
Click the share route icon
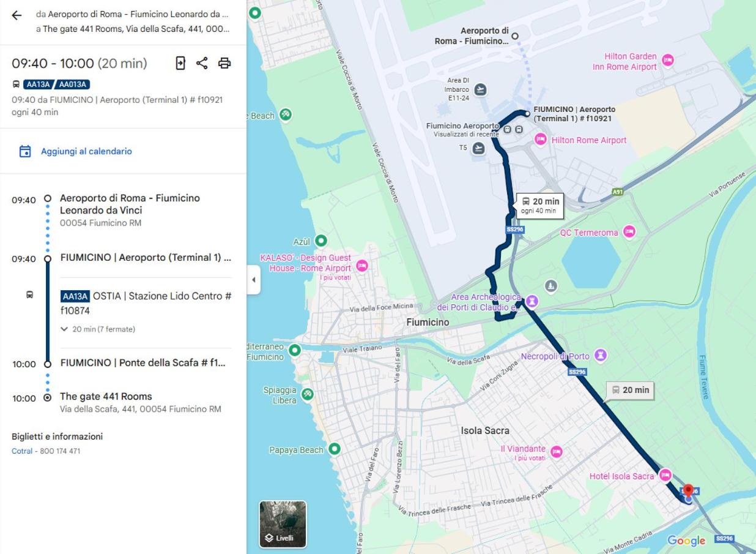coord(202,63)
